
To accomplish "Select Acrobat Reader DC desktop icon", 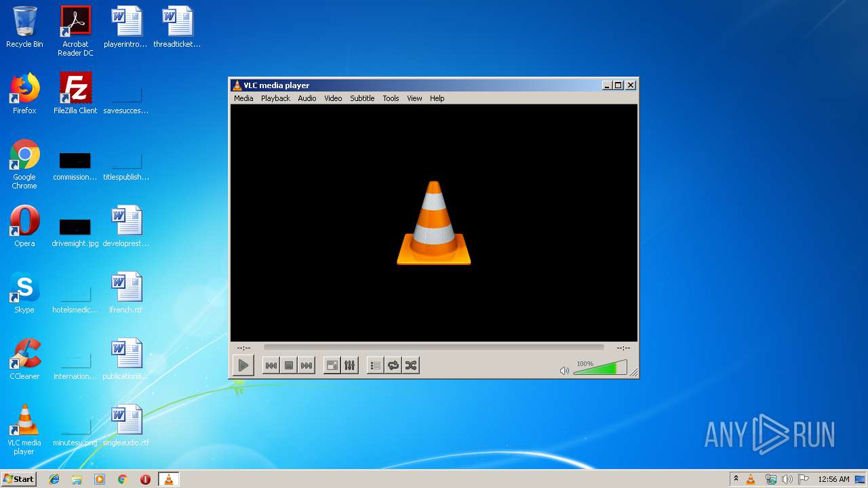I will coord(75,31).
